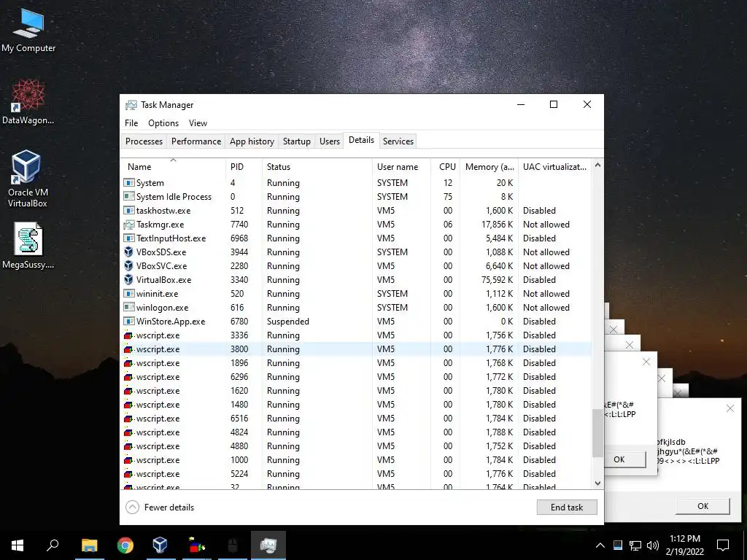This screenshot has width=747, height=560.
Task: Sort by UAC virtualization column header
Action: click(554, 167)
